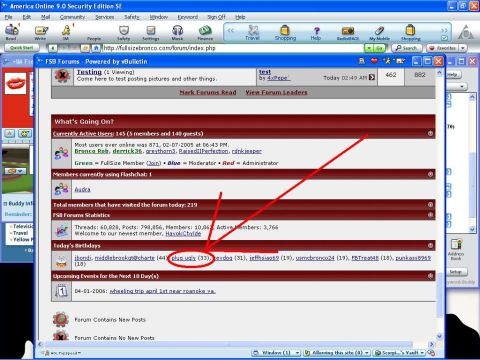This screenshot has width=480, height=360.
Task: Open the Travel icon
Action: pos(253,30)
